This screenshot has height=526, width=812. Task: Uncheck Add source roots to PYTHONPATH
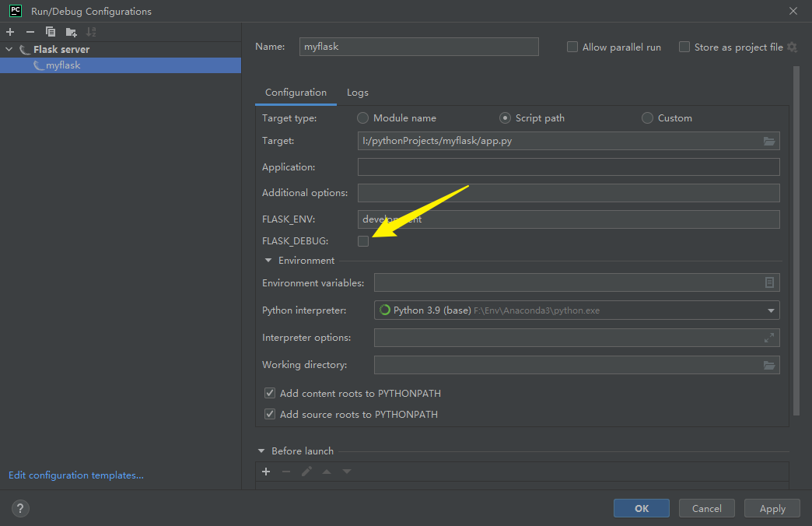(x=270, y=414)
